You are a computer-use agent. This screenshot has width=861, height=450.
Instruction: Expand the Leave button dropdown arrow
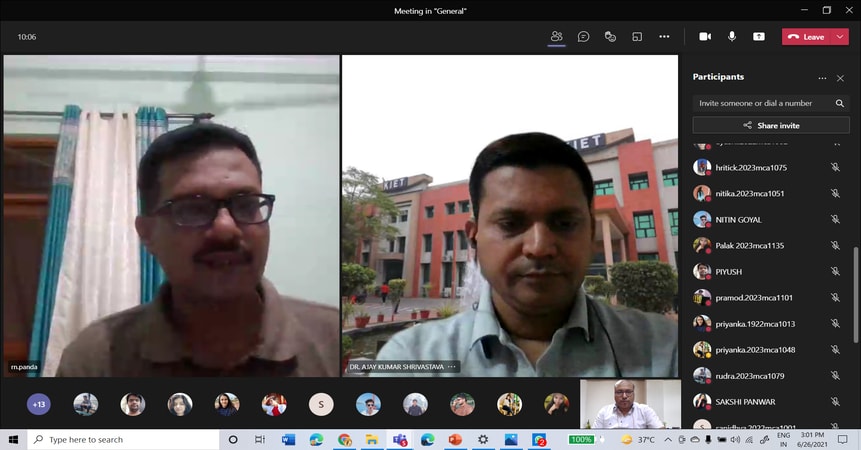point(839,37)
